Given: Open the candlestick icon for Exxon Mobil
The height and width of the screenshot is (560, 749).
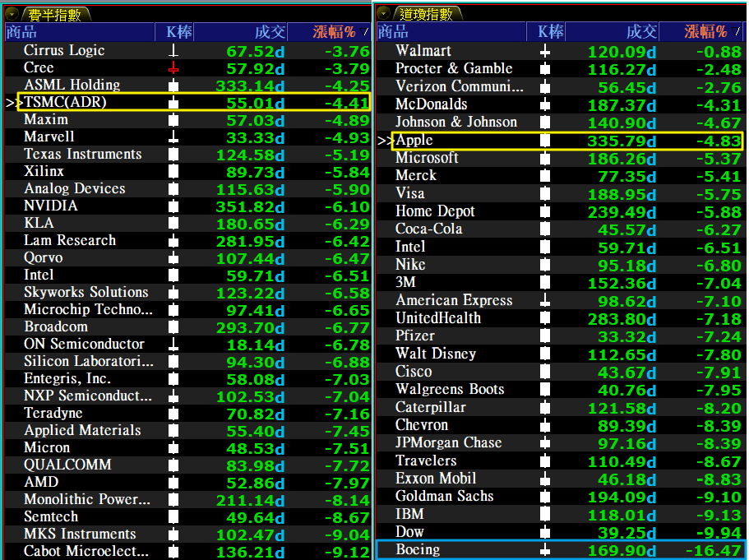Looking at the screenshot, I should click(544, 479).
